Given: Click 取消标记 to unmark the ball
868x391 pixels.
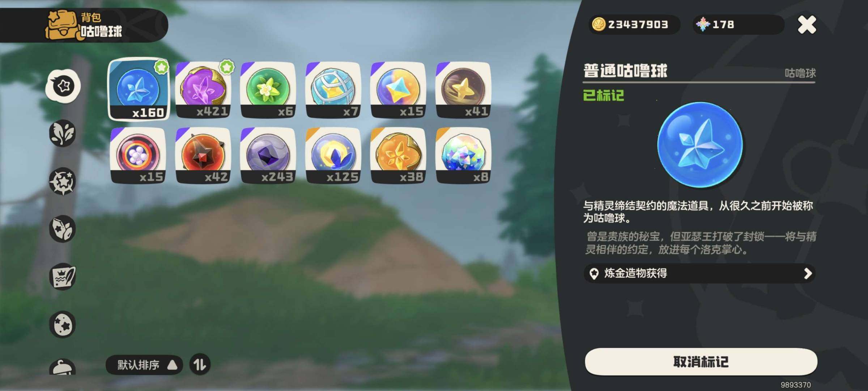Looking at the screenshot, I should (701, 362).
